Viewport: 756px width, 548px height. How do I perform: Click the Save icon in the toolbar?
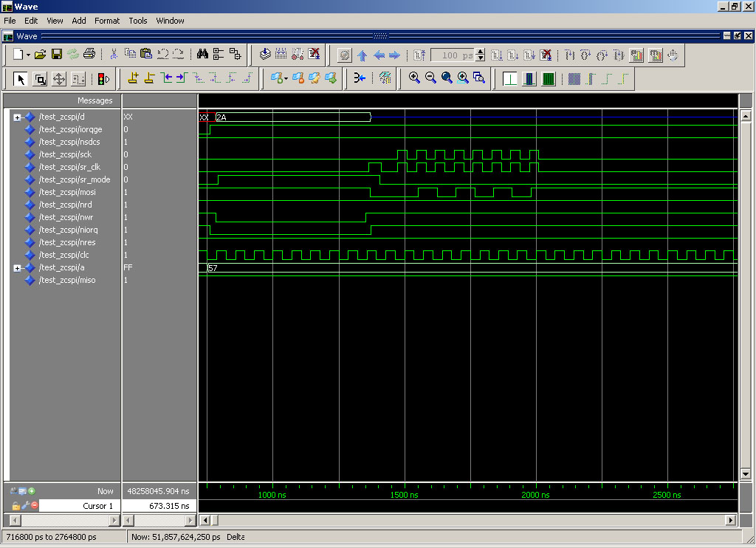point(56,55)
